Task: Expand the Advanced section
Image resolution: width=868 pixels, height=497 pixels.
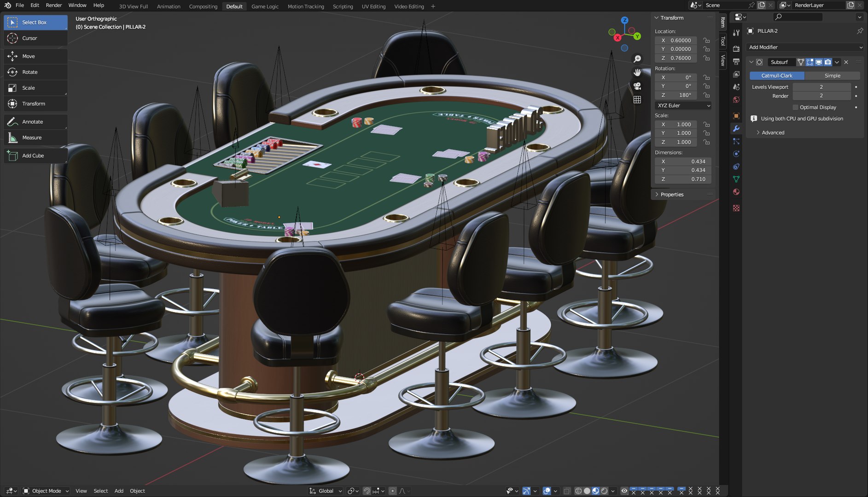Action: [x=772, y=133]
